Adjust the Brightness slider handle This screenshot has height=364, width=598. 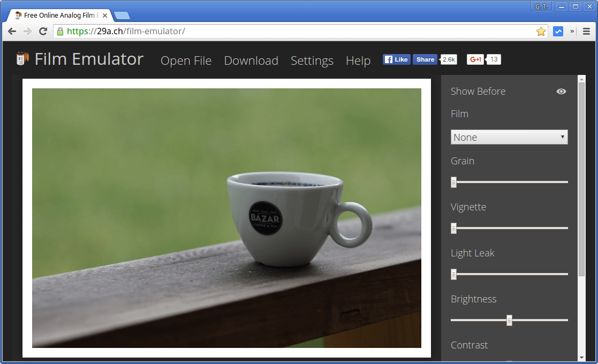509,320
